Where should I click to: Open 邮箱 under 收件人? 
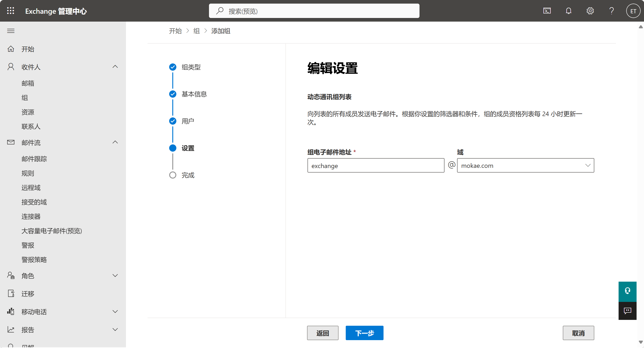click(x=28, y=83)
